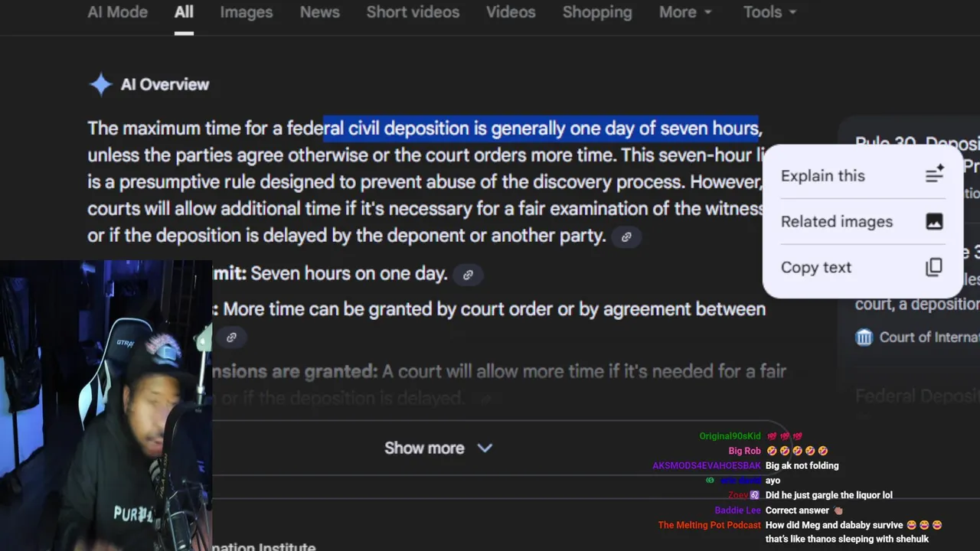Click the streamer webcam overlay
This screenshot has height=551, width=980.
pyautogui.click(x=106, y=406)
